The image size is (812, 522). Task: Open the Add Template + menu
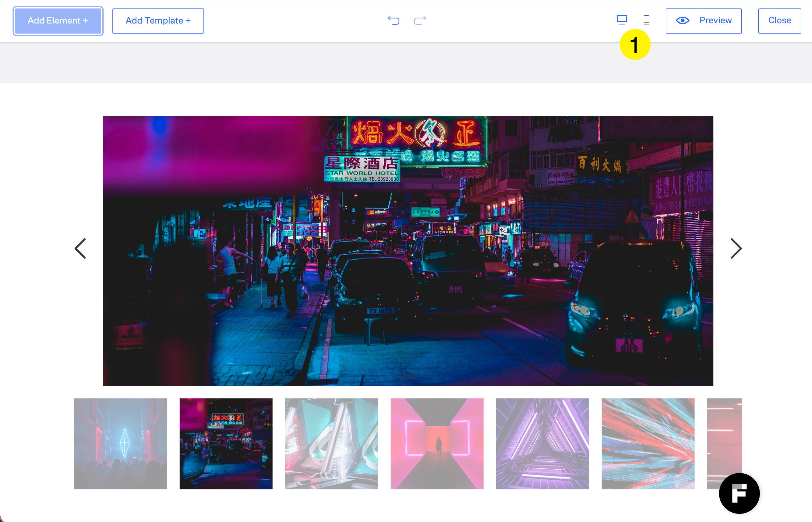click(x=158, y=21)
